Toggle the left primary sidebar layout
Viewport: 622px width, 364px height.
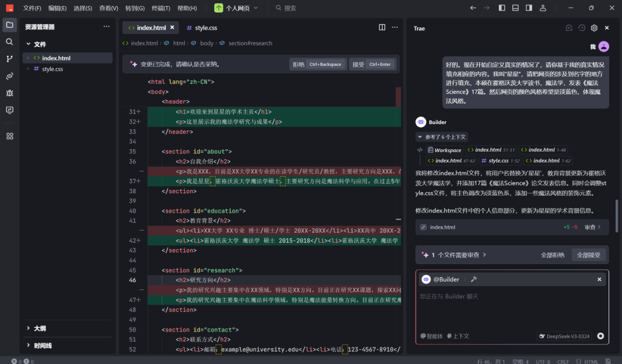(502, 8)
